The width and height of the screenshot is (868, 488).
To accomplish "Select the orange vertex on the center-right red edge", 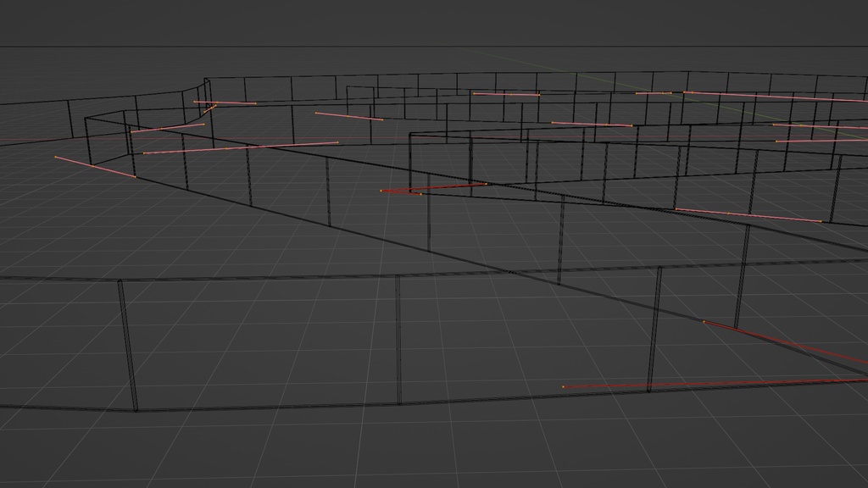I will [486, 183].
